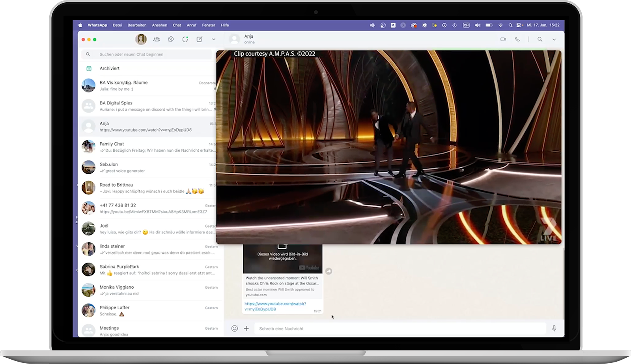631x364 pixels.
Task: Open the Wi-Fi menu
Action: click(x=500, y=25)
